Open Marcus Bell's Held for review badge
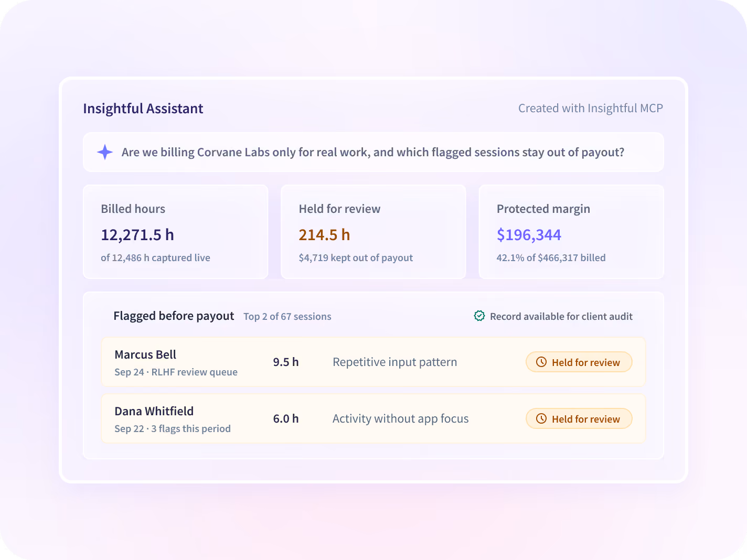The image size is (747, 560). pos(579,362)
